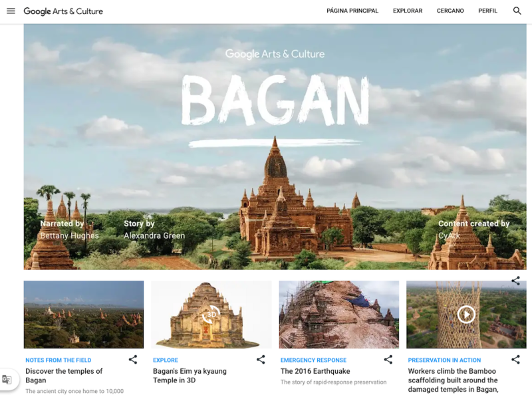Screen dimensions: 532x395
Task: Share the Eim ya kyaung Temple 3D card
Action: (261, 360)
